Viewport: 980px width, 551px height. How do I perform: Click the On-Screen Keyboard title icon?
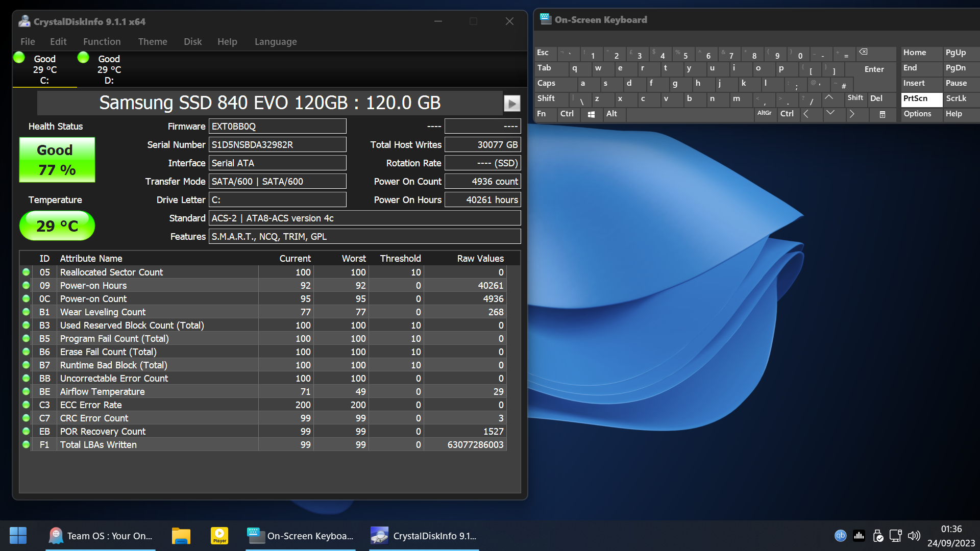[545, 19]
